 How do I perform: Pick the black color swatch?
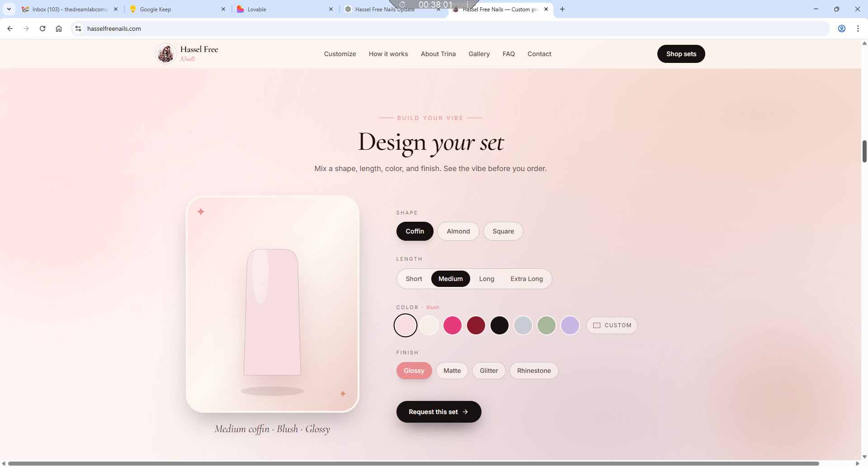click(x=500, y=325)
